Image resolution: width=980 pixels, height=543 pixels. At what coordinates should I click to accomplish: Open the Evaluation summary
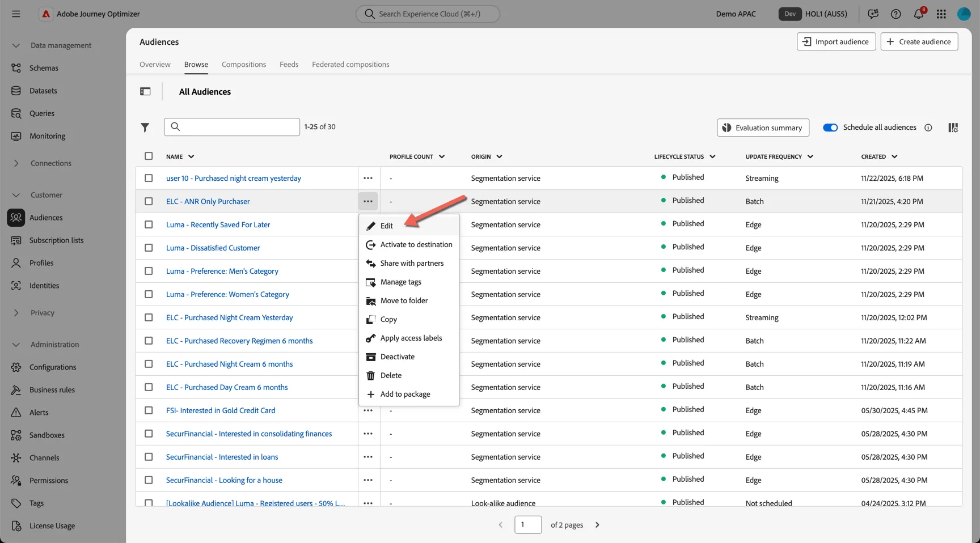point(763,128)
